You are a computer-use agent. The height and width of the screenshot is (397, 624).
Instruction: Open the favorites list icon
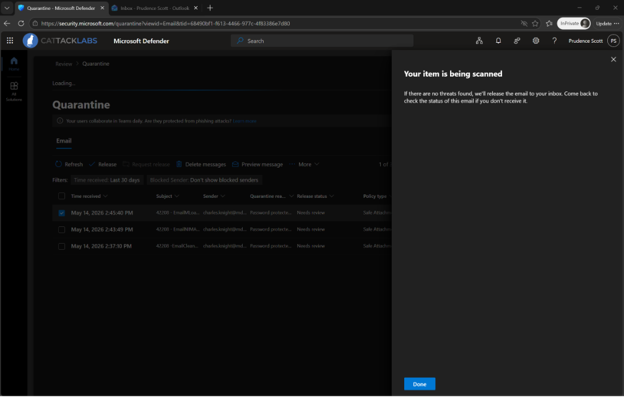click(x=549, y=23)
